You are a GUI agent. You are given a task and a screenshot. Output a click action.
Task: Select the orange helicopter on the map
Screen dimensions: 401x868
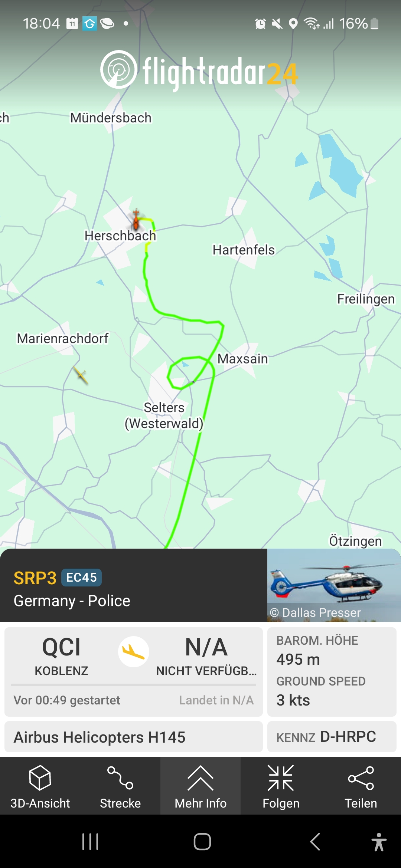tap(136, 220)
